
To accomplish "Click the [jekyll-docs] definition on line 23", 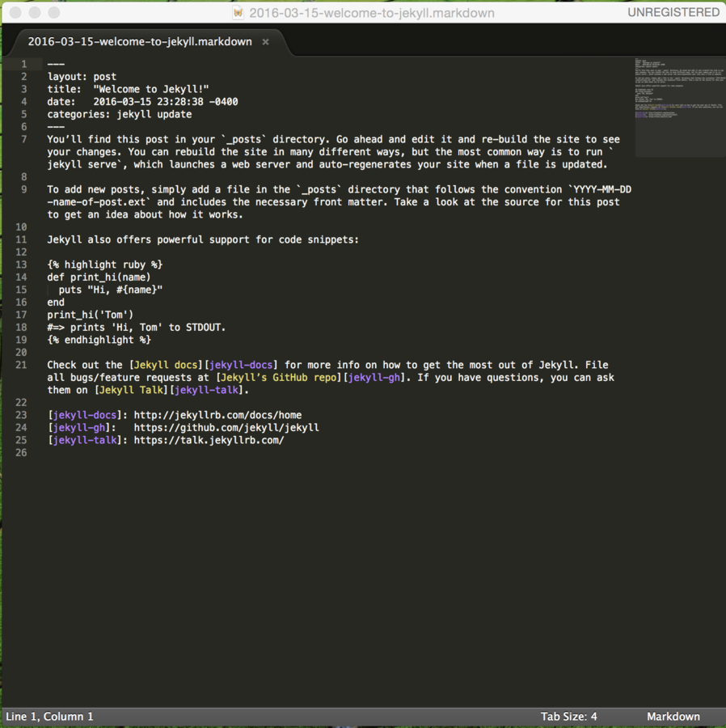I will tap(84, 415).
